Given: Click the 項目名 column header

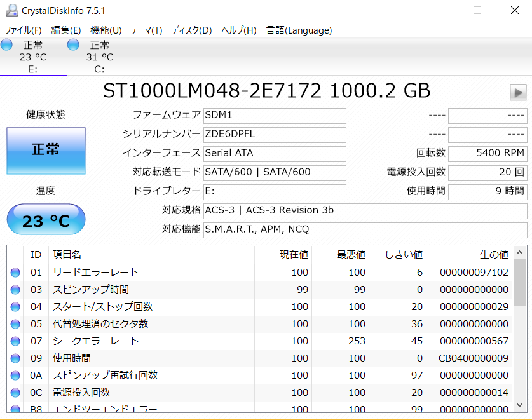Looking at the screenshot, I should click(152, 254).
